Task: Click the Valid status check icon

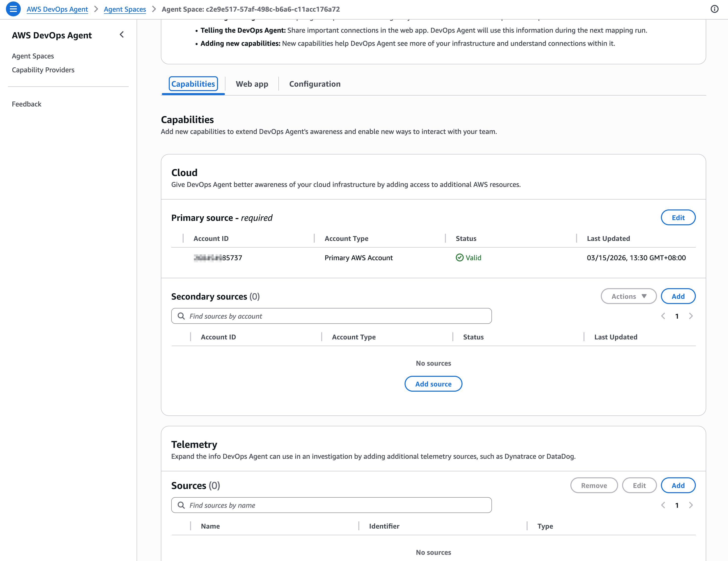Action: [x=459, y=257]
